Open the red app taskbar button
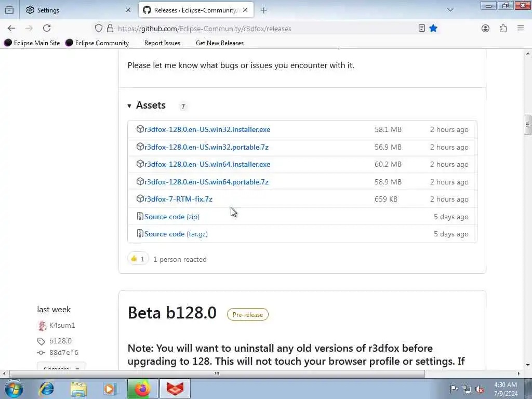532x399 pixels. (175, 389)
